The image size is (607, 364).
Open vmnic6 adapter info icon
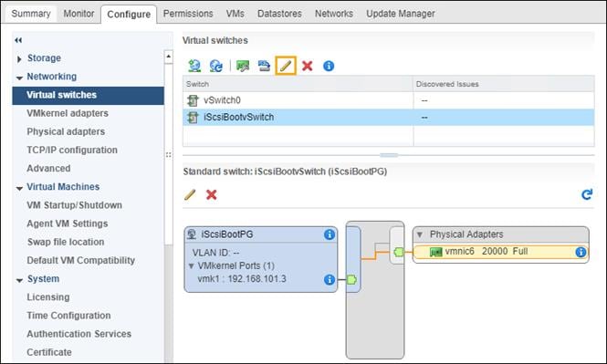coord(581,252)
